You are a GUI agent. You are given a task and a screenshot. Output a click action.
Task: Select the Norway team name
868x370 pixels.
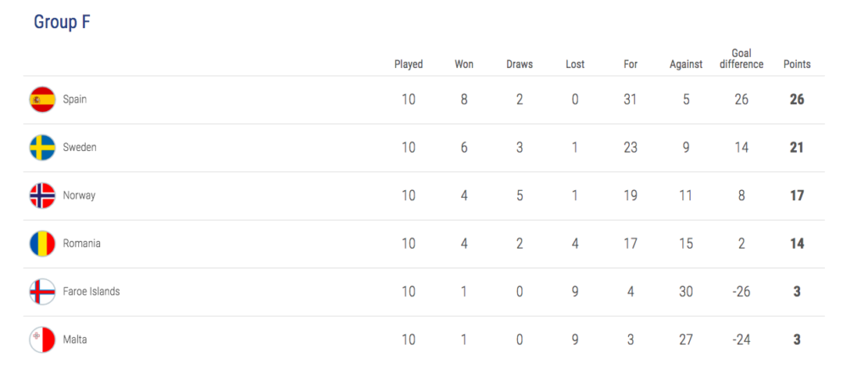(x=79, y=195)
